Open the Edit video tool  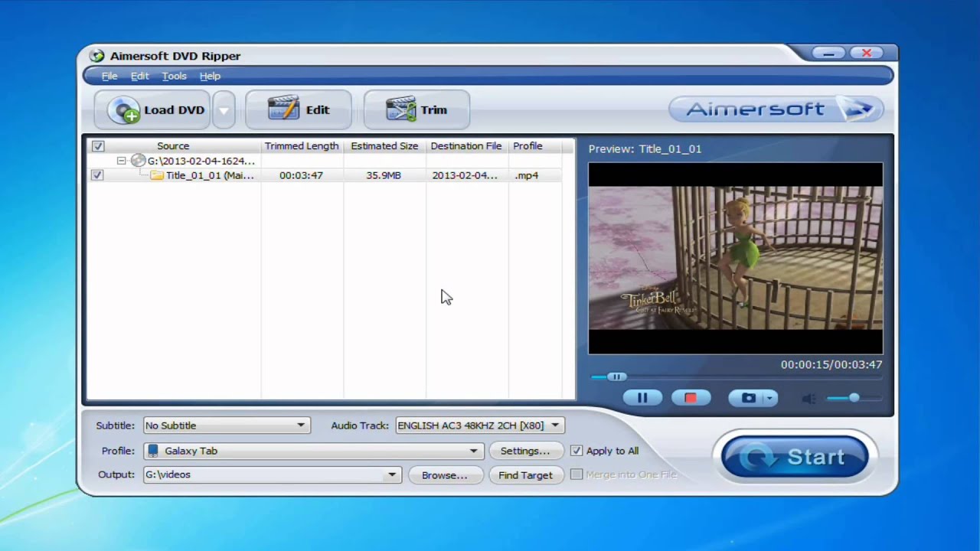pos(299,110)
